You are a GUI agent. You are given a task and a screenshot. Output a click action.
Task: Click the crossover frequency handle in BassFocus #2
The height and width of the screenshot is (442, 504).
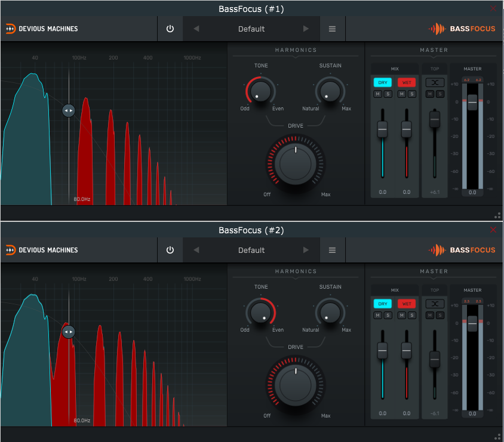(x=69, y=332)
